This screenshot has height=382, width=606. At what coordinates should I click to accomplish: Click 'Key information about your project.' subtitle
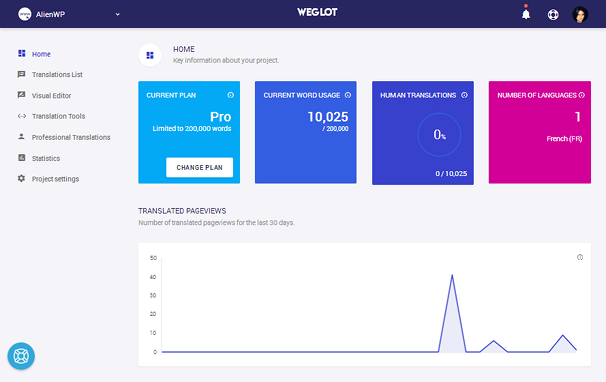pos(226,60)
